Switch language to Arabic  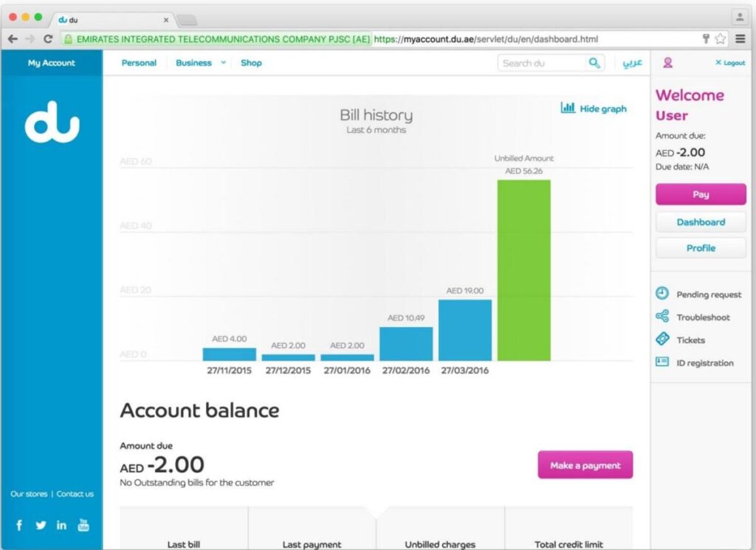(x=632, y=63)
